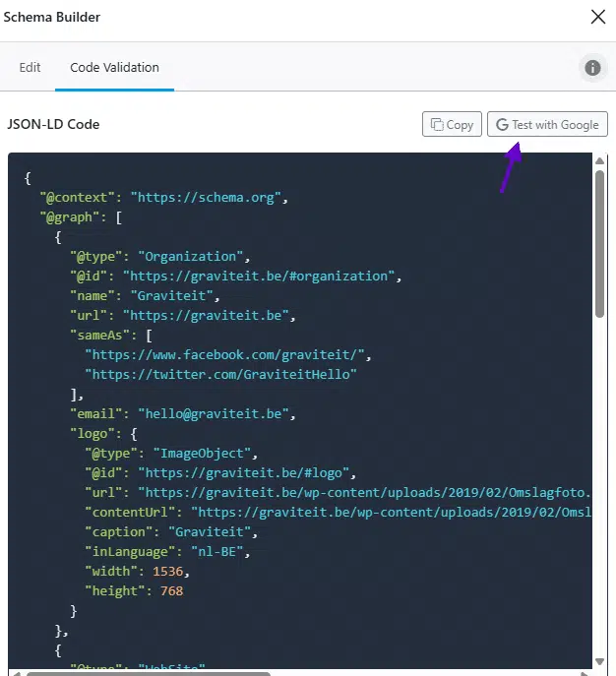
Task: Click the "@graph" key
Action: click(70, 216)
